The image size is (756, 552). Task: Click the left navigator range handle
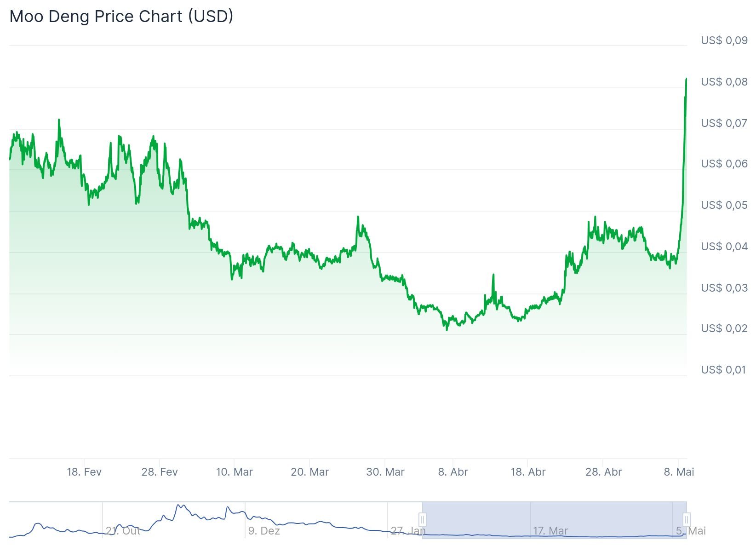[422, 520]
